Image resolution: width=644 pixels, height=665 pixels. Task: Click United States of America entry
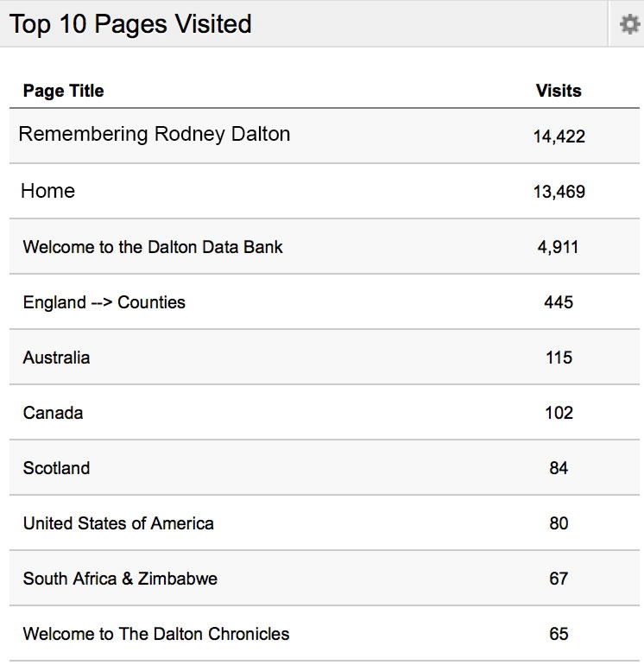tap(118, 523)
